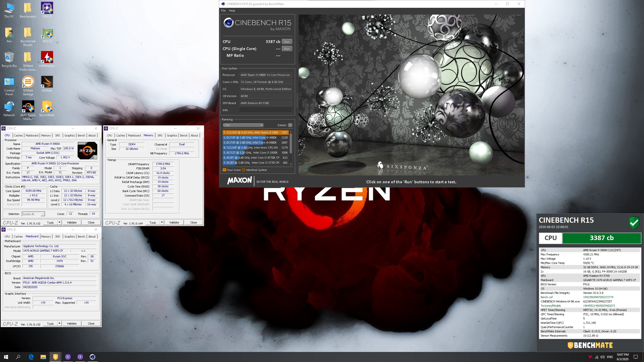Select ranking entry Intel Xeon CPU X5
Viewport: 644px width, 362px height.
pos(255,148)
